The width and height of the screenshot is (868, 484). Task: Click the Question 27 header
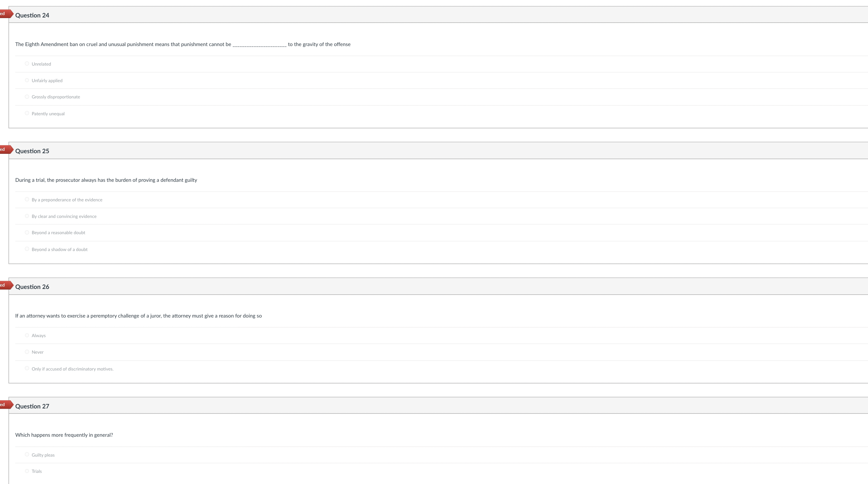click(x=32, y=406)
